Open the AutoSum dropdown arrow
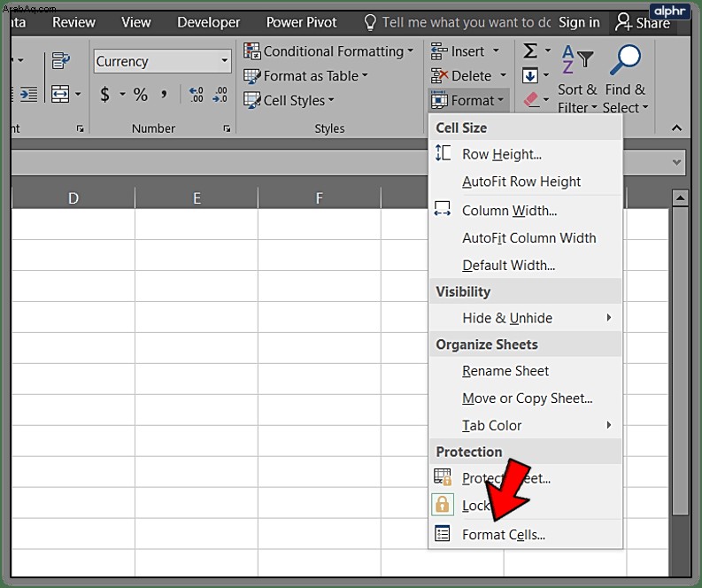Viewport: 702px width, 588px height. pos(548,50)
